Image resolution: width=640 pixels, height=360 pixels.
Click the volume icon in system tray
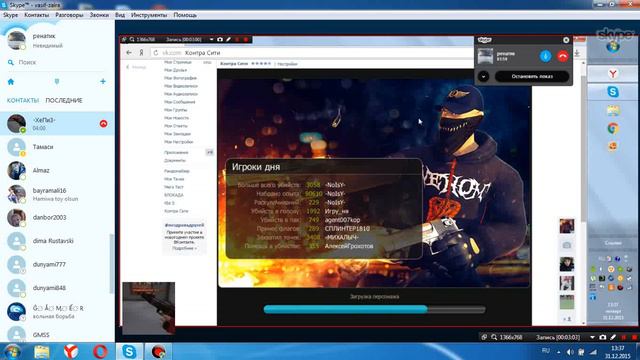tap(570, 352)
